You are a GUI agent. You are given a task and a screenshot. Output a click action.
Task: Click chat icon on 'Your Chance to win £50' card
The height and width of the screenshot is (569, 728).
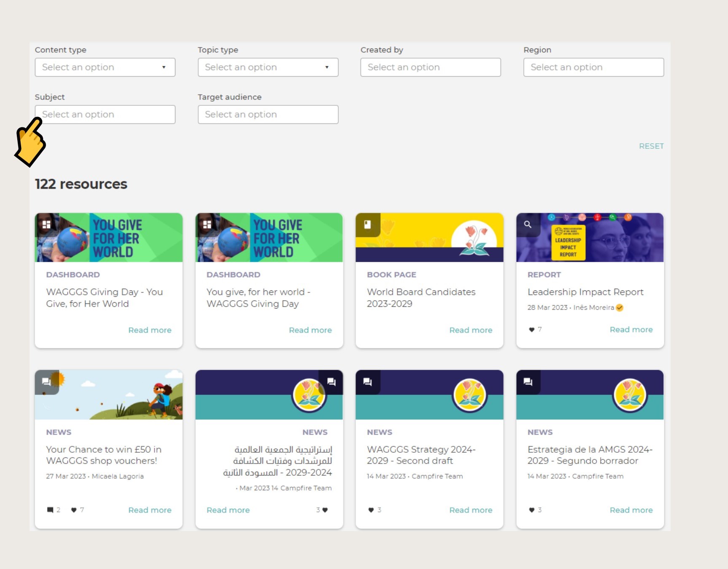(46, 382)
